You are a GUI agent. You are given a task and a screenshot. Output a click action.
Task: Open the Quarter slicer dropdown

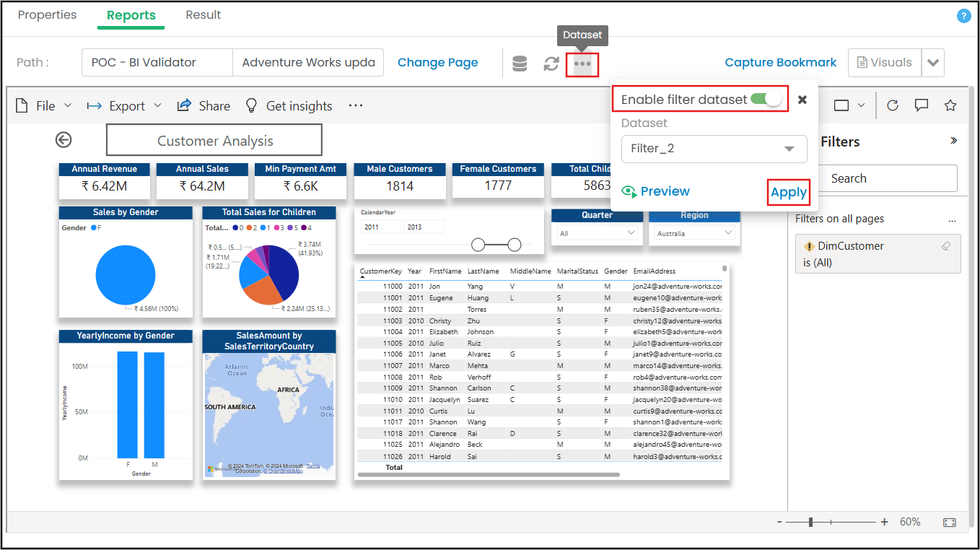[597, 233]
